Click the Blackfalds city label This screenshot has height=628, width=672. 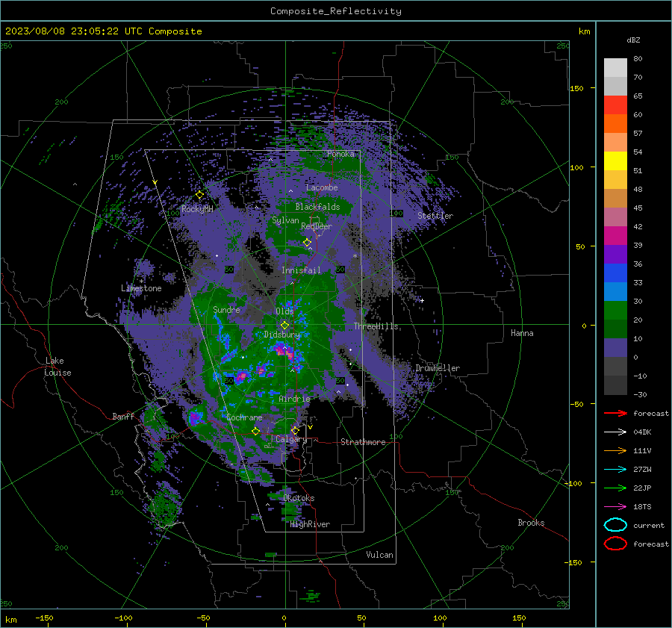[x=317, y=207]
